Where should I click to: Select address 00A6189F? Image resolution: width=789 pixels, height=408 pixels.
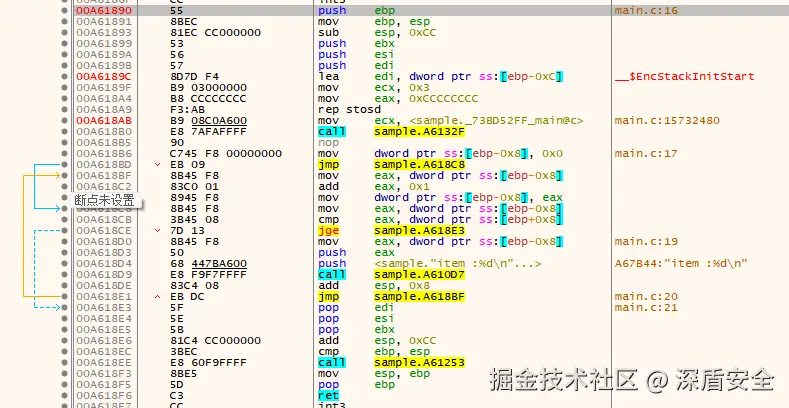tap(104, 88)
